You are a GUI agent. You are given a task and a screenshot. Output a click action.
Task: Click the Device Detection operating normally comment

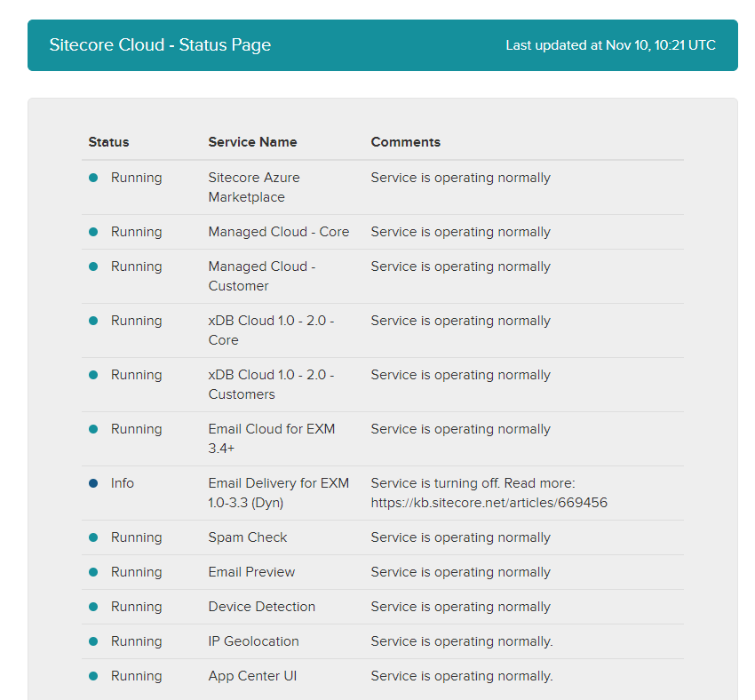point(460,607)
